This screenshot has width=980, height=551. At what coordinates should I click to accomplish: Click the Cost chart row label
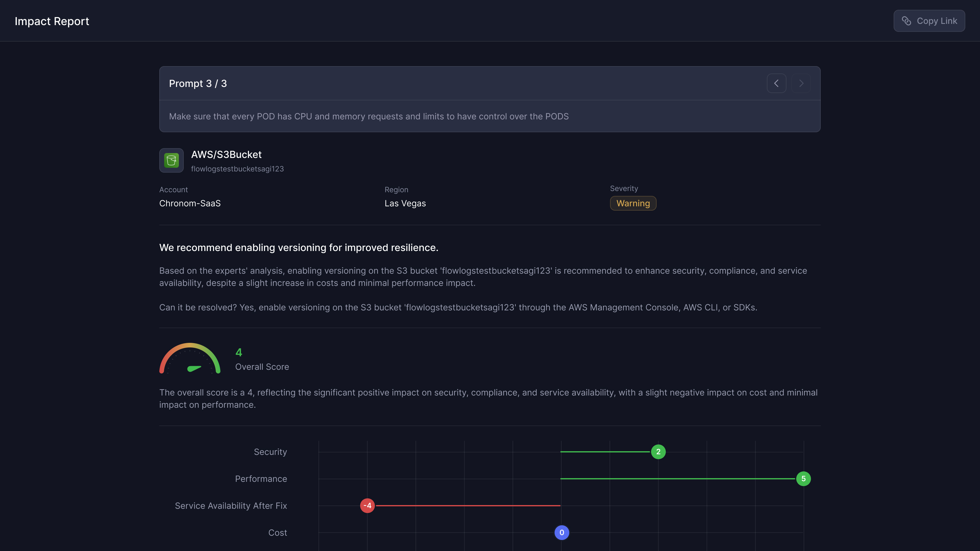pyautogui.click(x=278, y=533)
